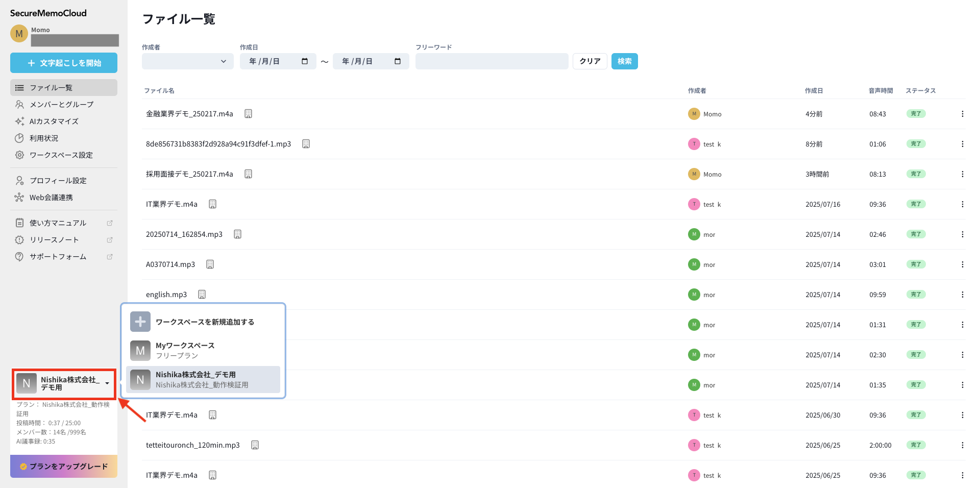Image resolution: width=980 pixels, height=488 pixels.
Task: Click the document icon beside 金融業界デモ_250217.m4a
Action: pyautogui.click(x=248, y=114)
